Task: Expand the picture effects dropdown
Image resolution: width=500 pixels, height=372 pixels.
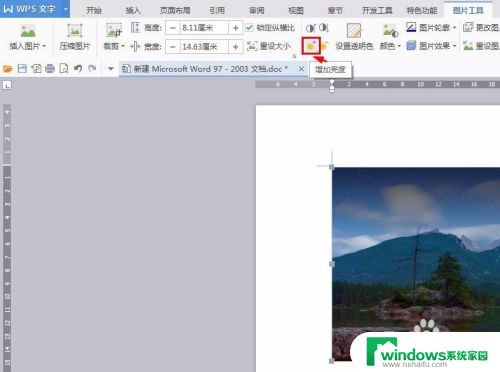Action: click(x=454, y=46)
